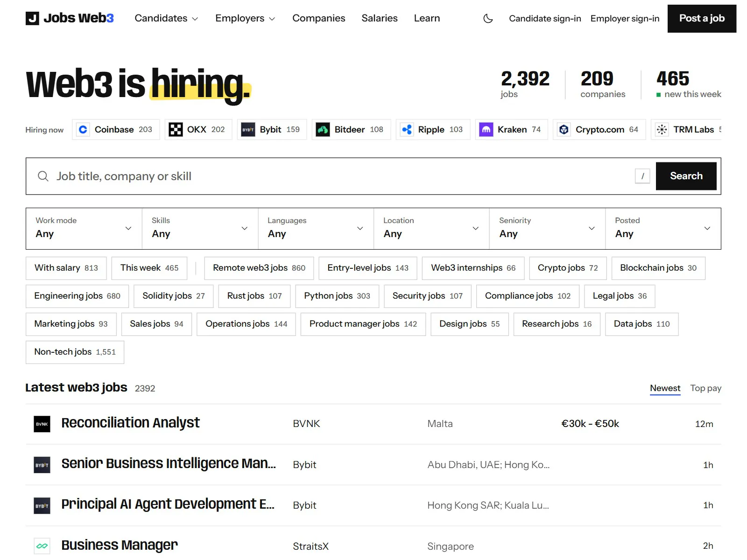Expand the Location filter

pyautogui.click(x=431, y=228)
